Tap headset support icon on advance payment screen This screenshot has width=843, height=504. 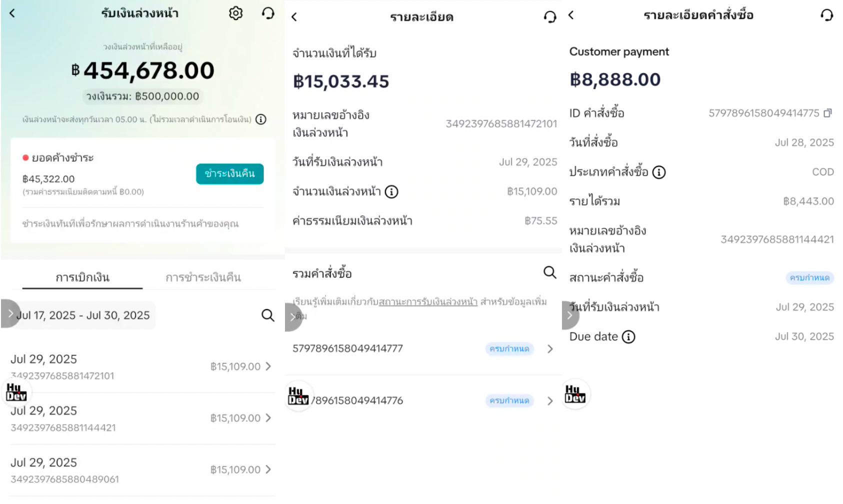tap(268, 13)
